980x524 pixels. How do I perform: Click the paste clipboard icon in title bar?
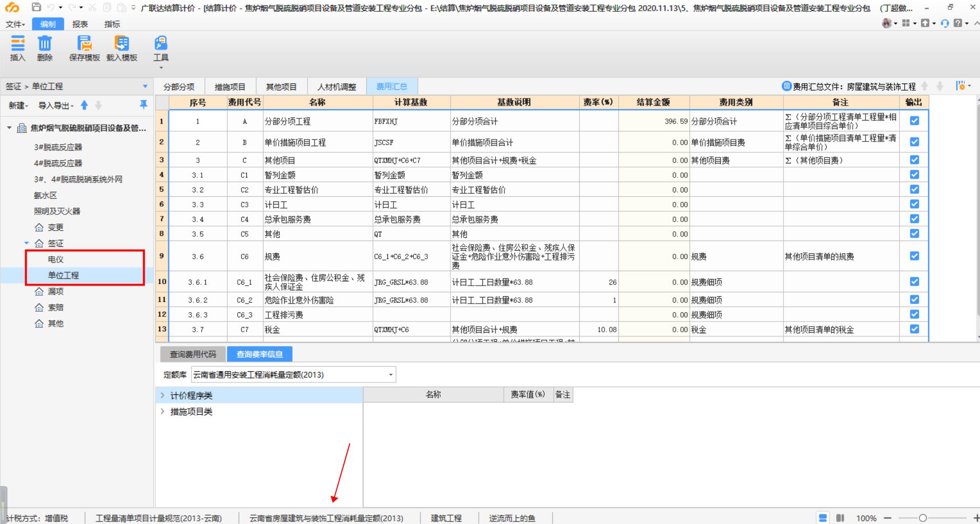tap(121, 7)
